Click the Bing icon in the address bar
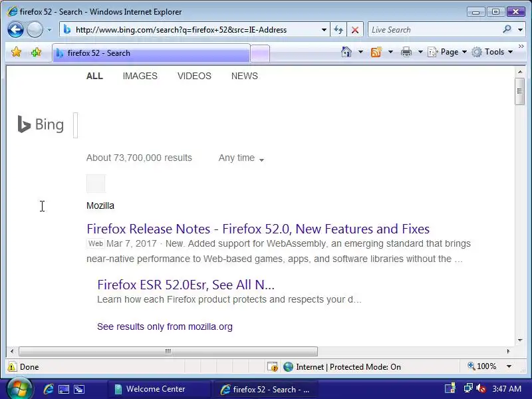532x399 pixels. 67,29
